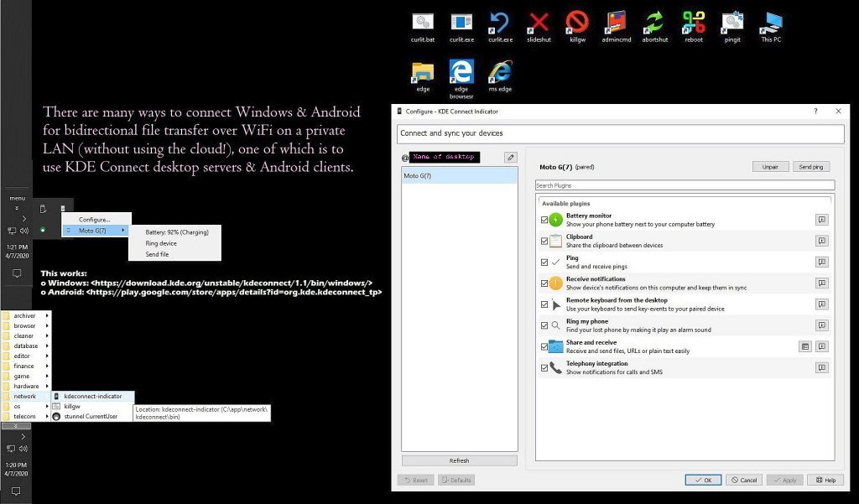Open the edge folder desktop icon
Screen dimensions: 859x504
423,76
